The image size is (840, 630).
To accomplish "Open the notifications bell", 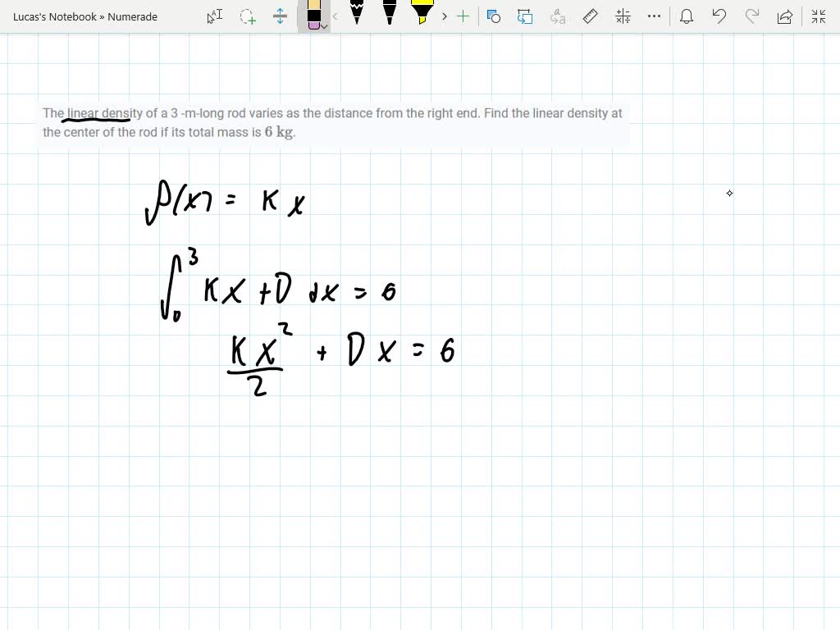I will coord(687,16).
